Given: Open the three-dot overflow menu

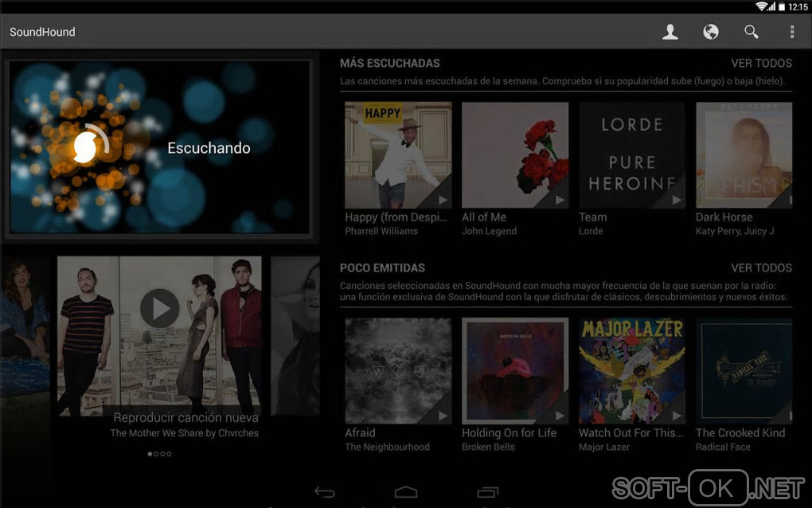Looking at the screenshot, I should pyautogui.click(x=792, y=32).
